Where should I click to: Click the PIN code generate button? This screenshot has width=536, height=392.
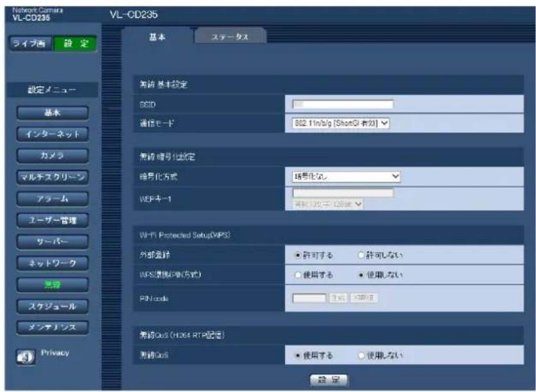coord(338,298)
